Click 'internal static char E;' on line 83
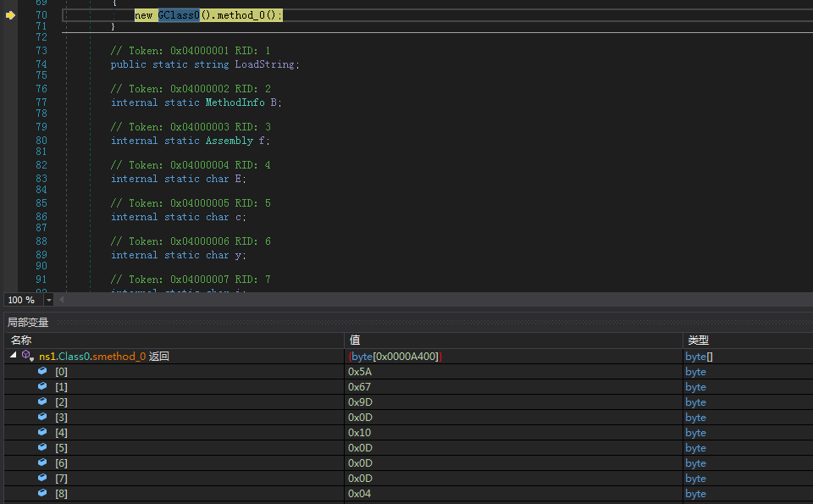 pyautogui.click(x=179, y=179)
